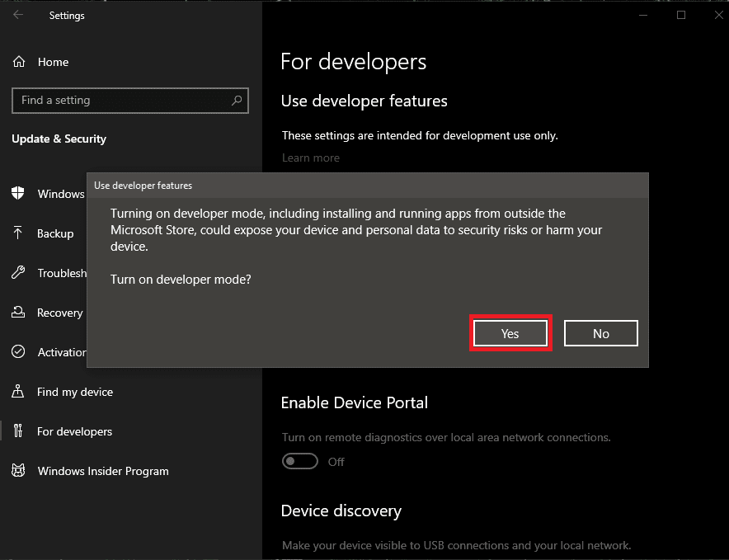Select the Update & Security heading
729x560 pixels.
59,139
